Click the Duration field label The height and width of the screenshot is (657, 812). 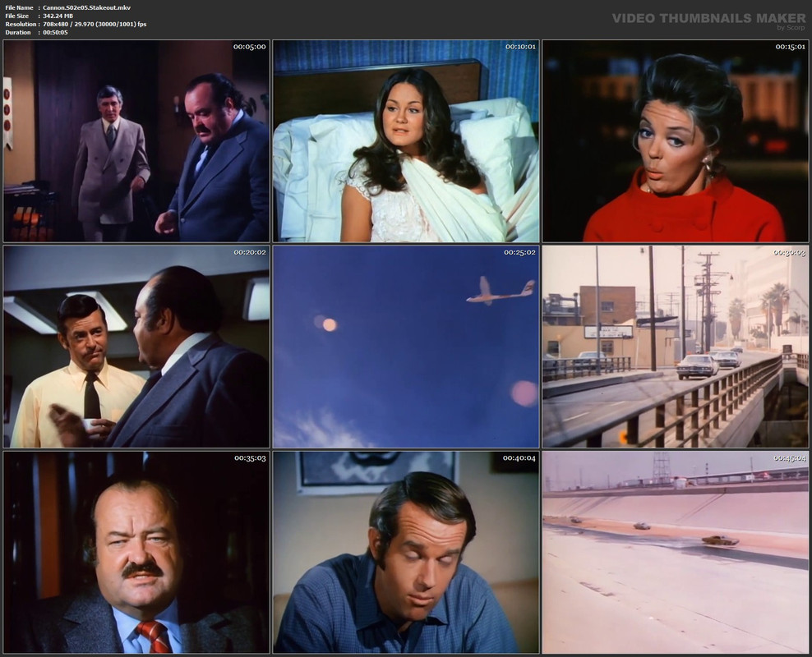click(18, 33)
